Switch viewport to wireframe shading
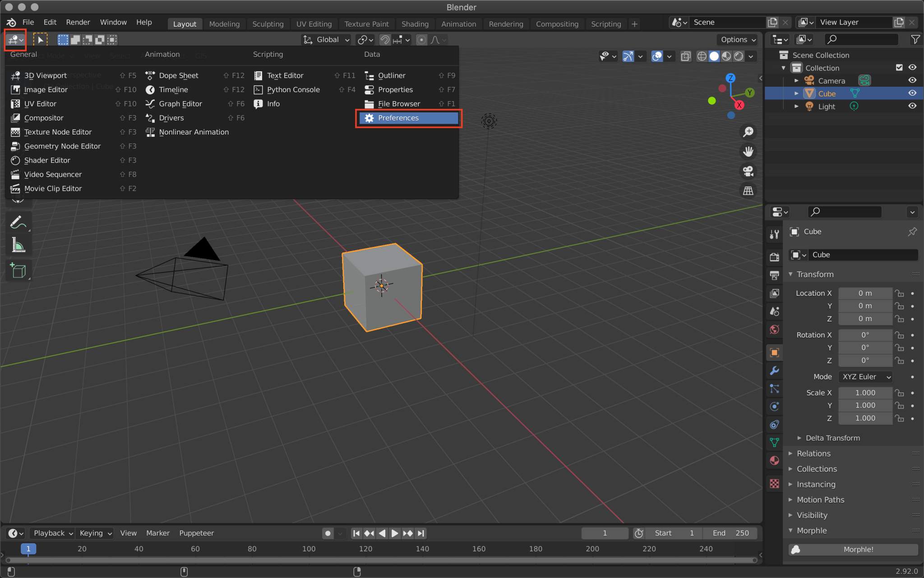 [702, 56]
